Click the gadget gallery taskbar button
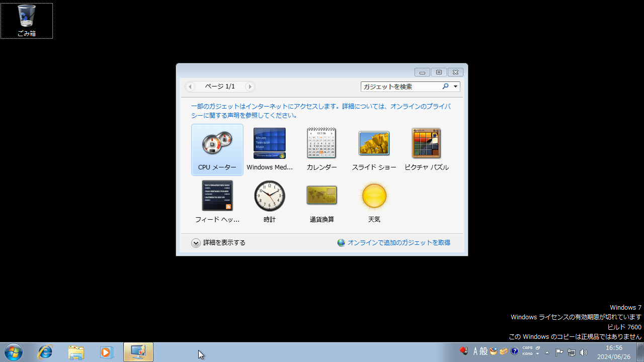The image size is (644, 362). (138, 352)
